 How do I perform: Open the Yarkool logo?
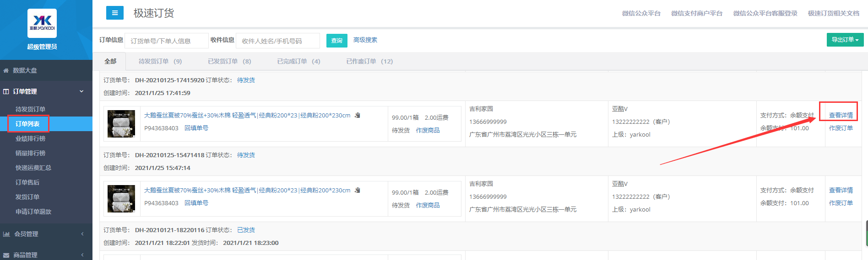tap(42, 23)
